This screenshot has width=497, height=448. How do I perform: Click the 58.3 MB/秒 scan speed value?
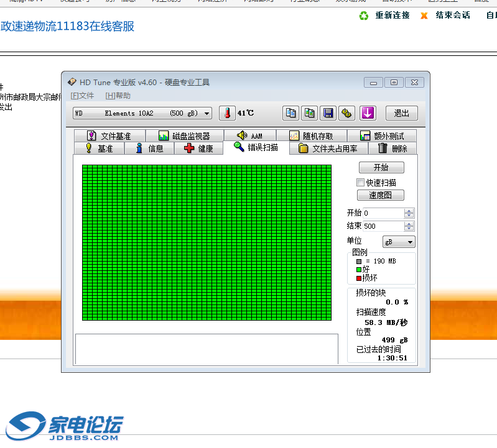(x=386, y=322)
